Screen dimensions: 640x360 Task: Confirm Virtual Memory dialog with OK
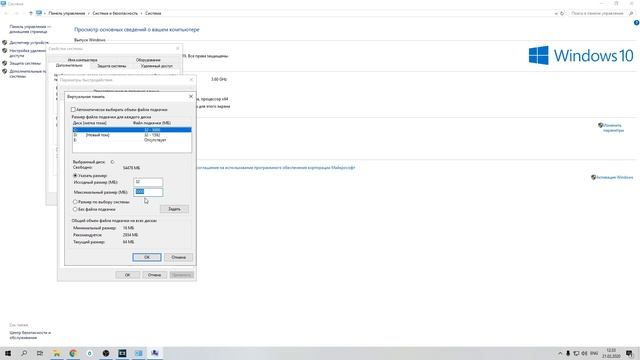(x=147, y=257)
